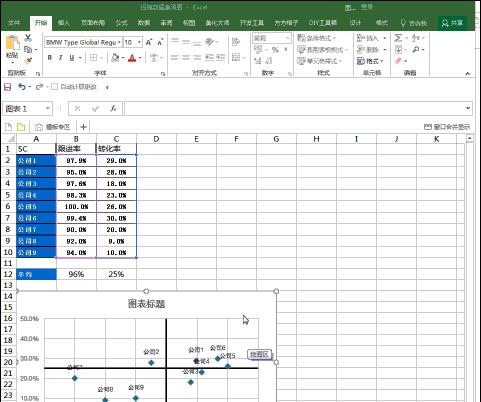Viewport: 481px width, 402px height.
Task: Open the Conditional Formatting dropdown
Action: pos(316,38)
